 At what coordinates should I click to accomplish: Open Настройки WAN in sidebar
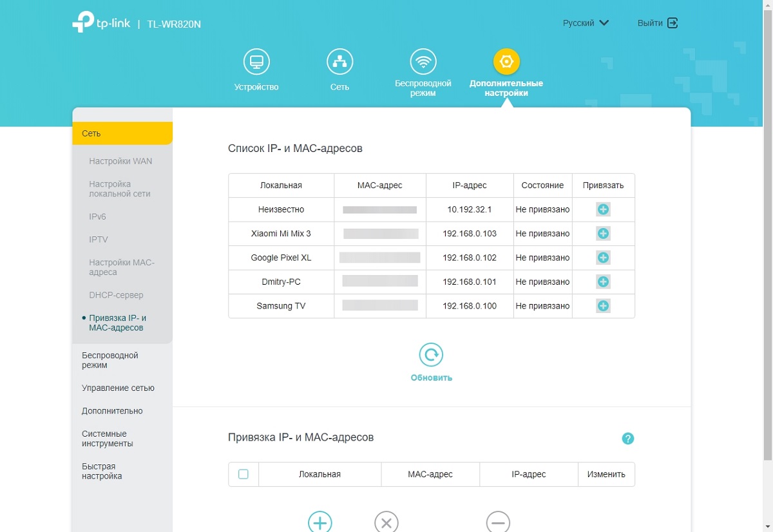pos(120,161)
